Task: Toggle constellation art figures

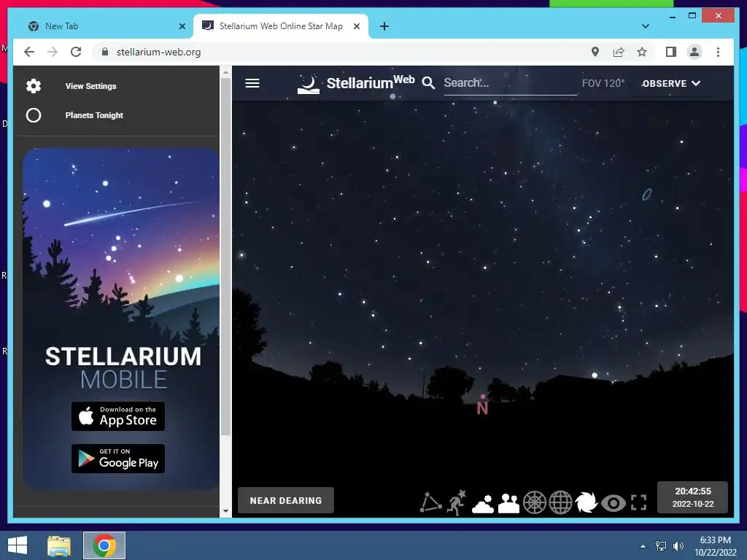Action: (x=457, y=503)
